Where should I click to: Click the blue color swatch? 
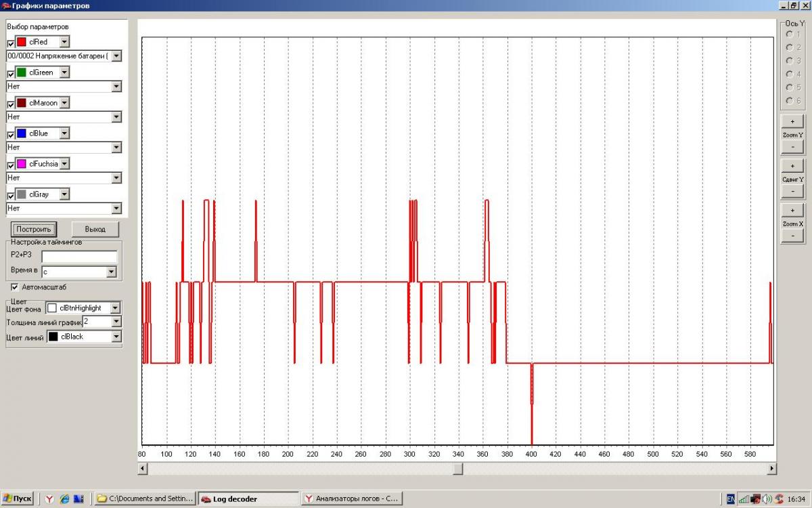22,133
